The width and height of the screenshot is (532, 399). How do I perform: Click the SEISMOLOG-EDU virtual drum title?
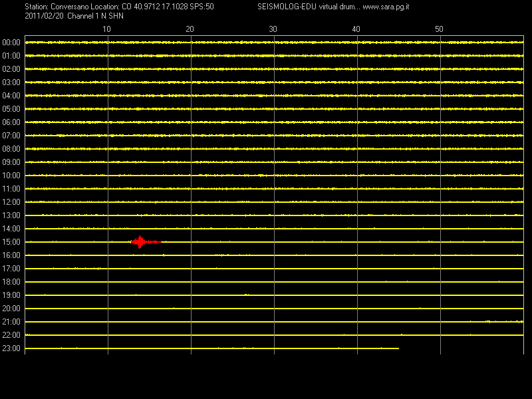pyautogui.click(x=308, y=7)
